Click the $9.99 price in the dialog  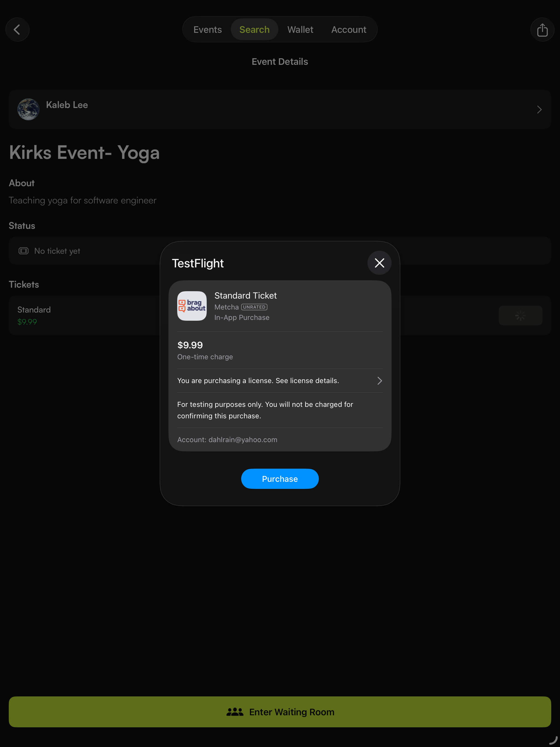click(x=190, y=345)
